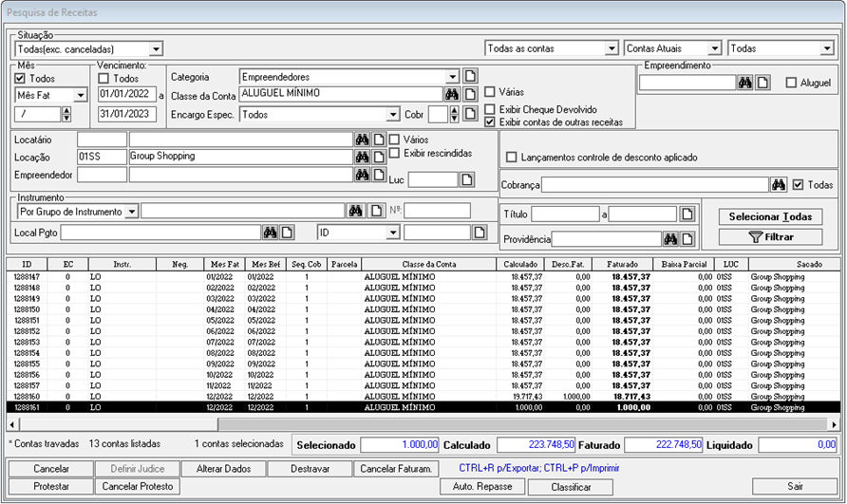The height and width of the screenshot is (504, 847).
Task: Click the clear icon next to Cobr
Action: [x=470, y=114]
